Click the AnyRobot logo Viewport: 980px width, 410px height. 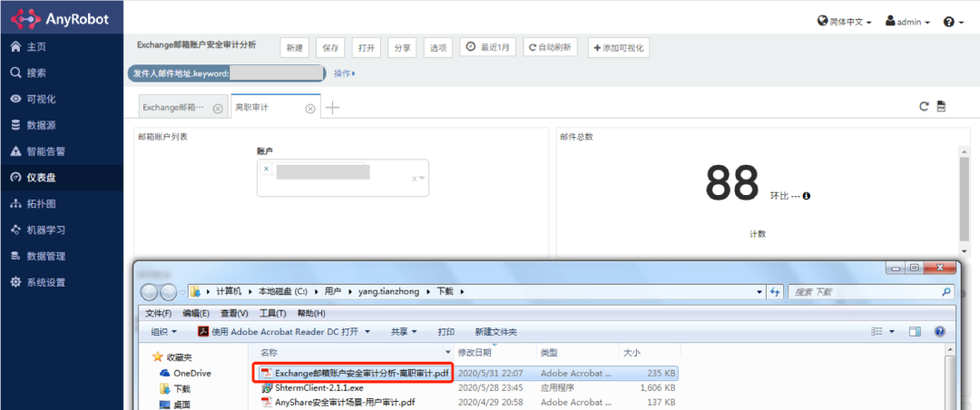[61, 19]
